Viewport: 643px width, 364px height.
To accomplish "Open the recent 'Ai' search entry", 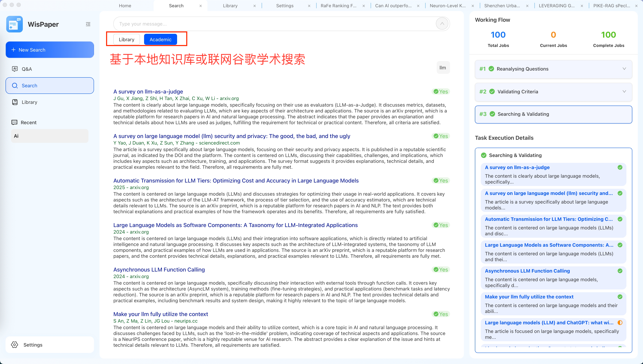I will 50,136.
